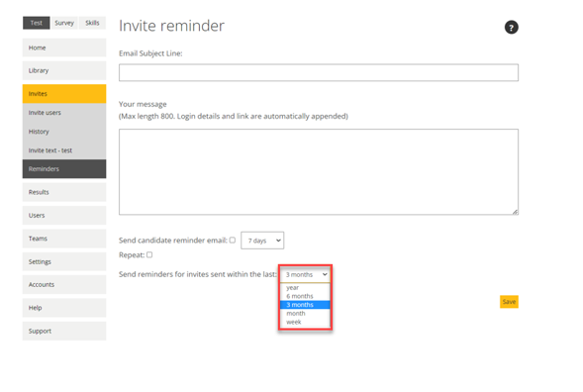Viewport: 583px width, 392px height.
Task: Open Home in the sidebar
Action: click(x=64, y=48)
